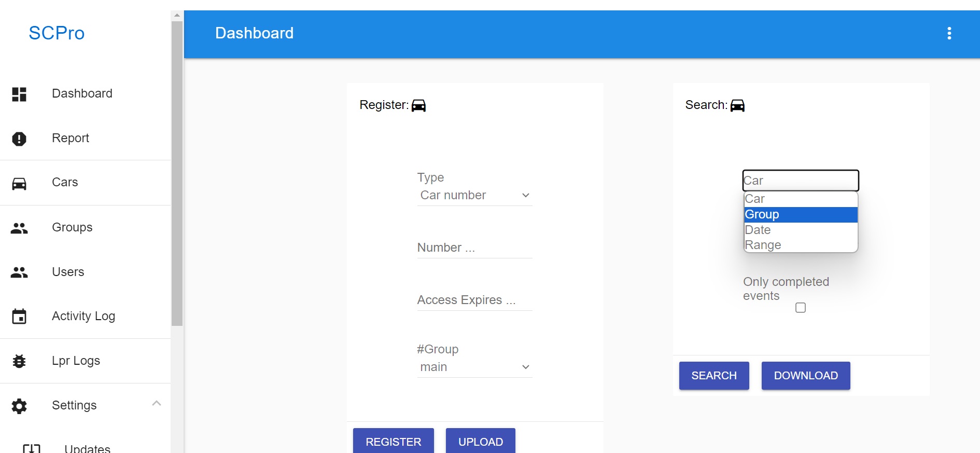
Task: Click the SEARCH button
Action: click(x=714, y=376)
